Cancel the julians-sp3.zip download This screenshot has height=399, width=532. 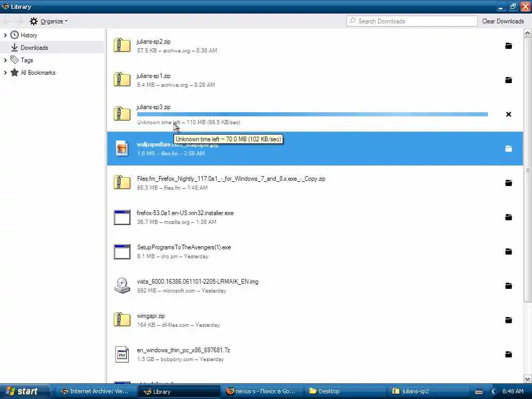point(508,114)
